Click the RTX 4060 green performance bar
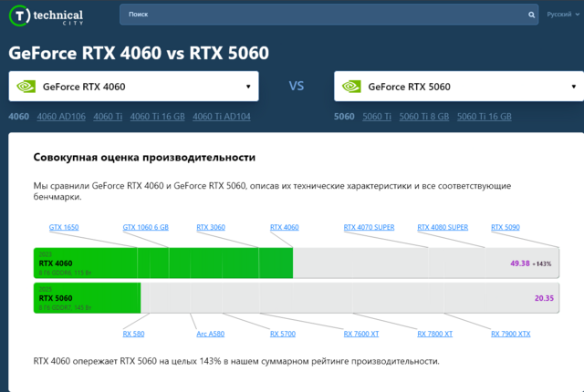The image size is (584, 392). [x=162, y=263]
